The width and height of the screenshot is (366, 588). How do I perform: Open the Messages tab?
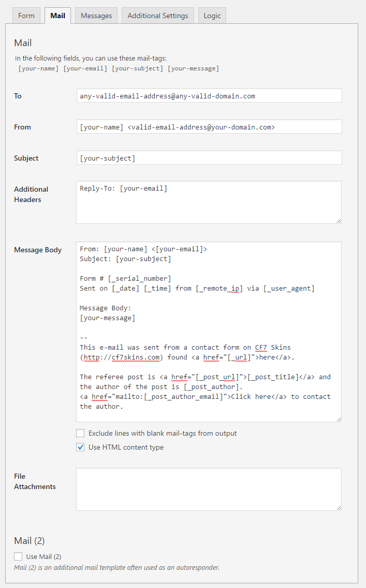96,16
